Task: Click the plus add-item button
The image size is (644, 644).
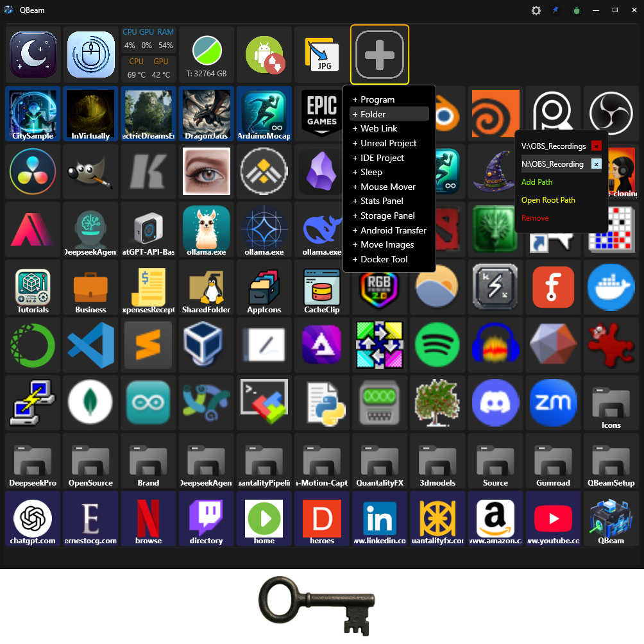Action: point(380,55)
